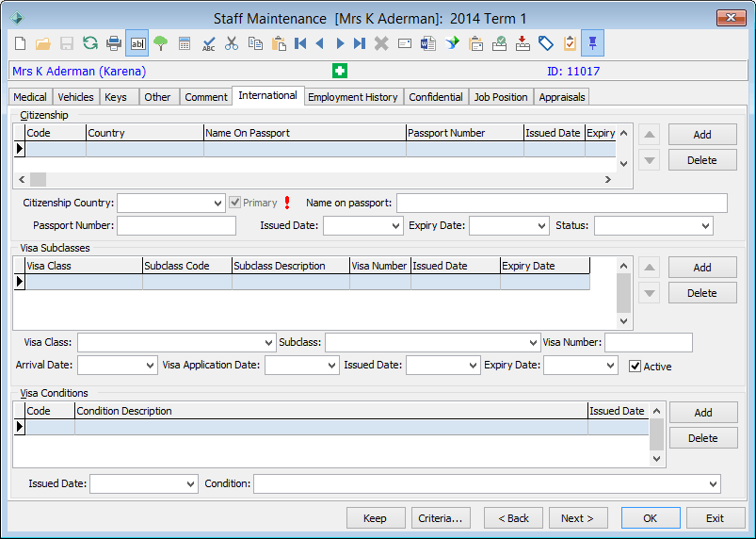The image size is (756, 539).
Task: Click the green and blue arrow icon
Action: click(x=452, y=43)
